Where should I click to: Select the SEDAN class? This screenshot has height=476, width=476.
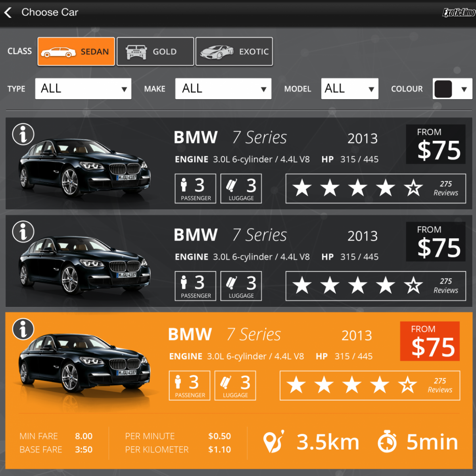pyautogui.click(x=76, y=52)
